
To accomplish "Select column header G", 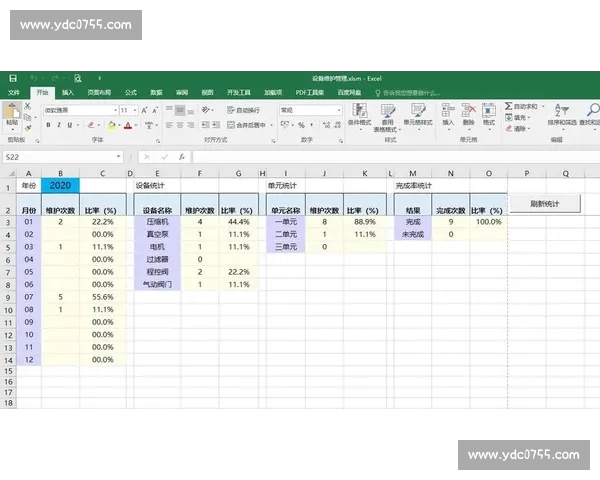I will click(x=238, y=174).
